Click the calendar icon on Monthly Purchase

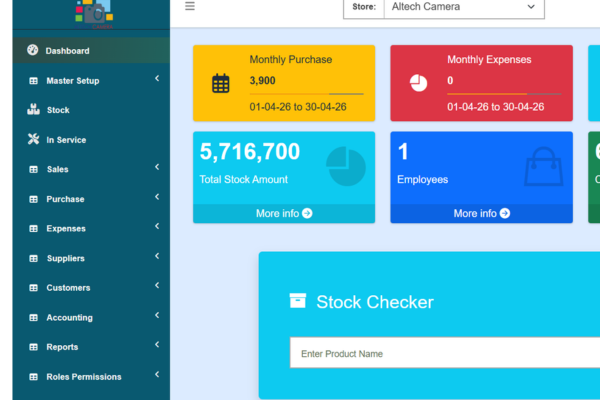(x=221, y=83)
